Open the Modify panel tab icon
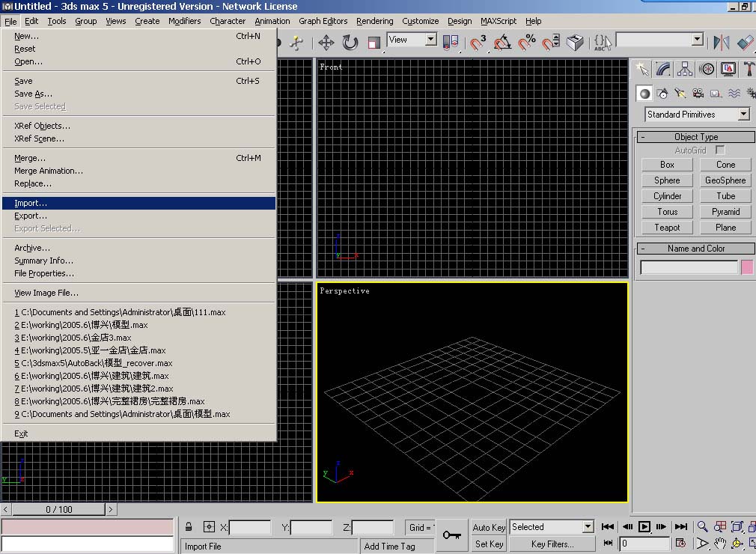Screen dimensions: 756x554 663,70
